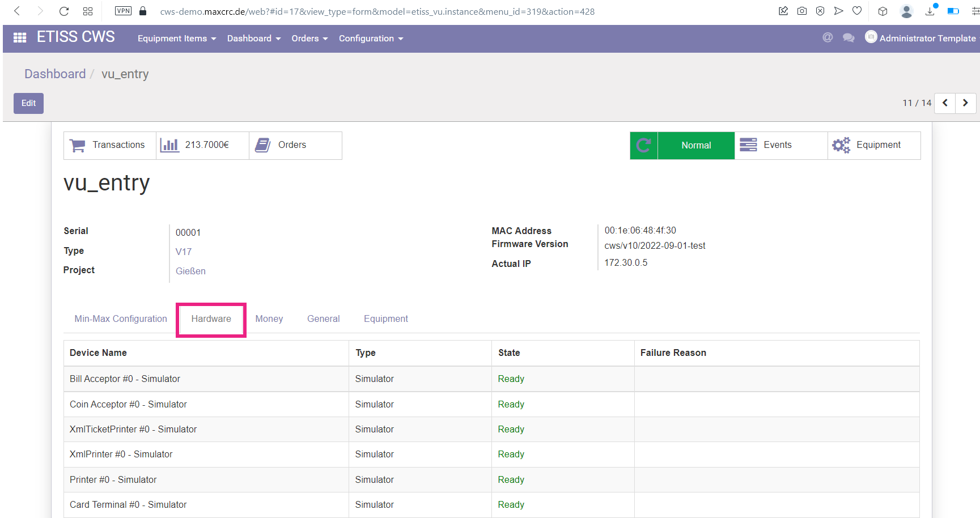Screen dimensions: 980x518
Task: Switch to Min-Max Configuration tab
Action: point(121,319)
